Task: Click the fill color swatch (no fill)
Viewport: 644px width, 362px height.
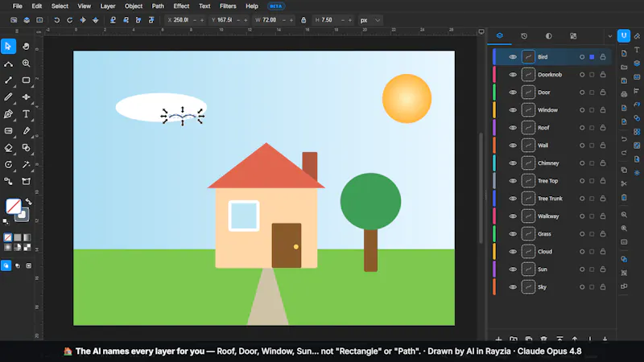Action: 13,206
